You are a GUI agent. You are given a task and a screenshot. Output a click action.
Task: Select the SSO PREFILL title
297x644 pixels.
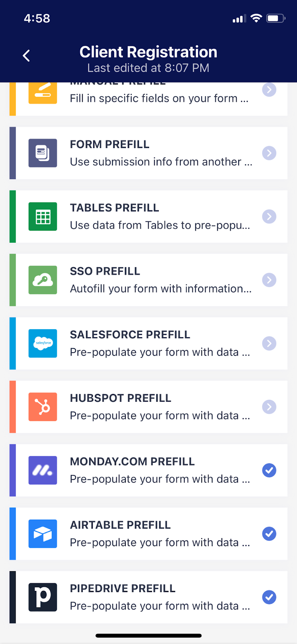105,271
